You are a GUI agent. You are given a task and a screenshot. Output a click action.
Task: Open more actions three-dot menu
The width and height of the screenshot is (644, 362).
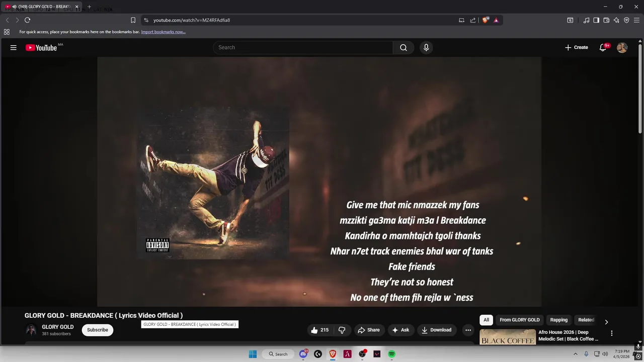tap(468, 330)
